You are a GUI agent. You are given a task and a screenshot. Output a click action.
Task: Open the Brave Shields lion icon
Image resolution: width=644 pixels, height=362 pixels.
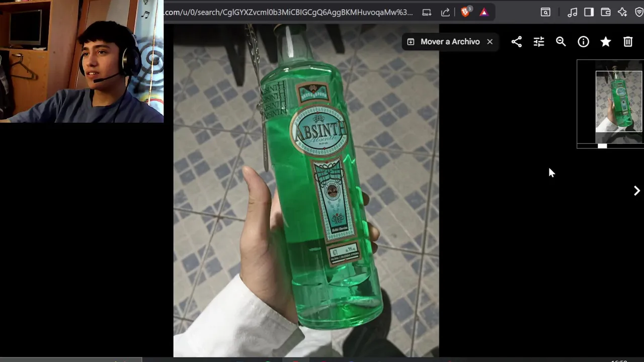pyautogui.click(x=465, y=12)
